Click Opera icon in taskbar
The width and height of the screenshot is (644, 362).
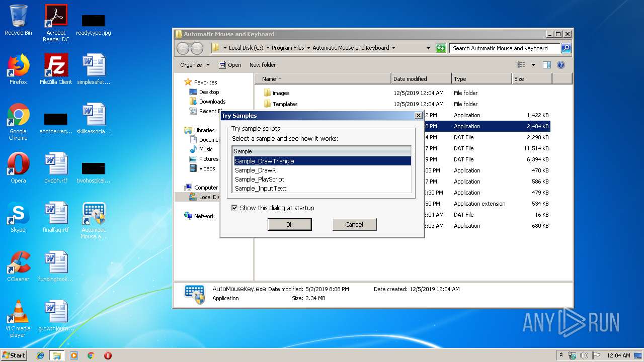click(x=108, y=355)
